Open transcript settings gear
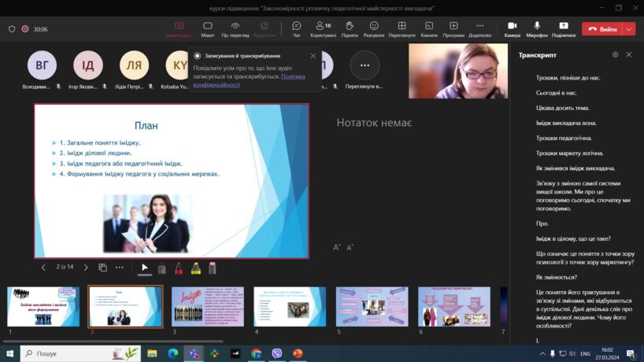 click(615, 55)
